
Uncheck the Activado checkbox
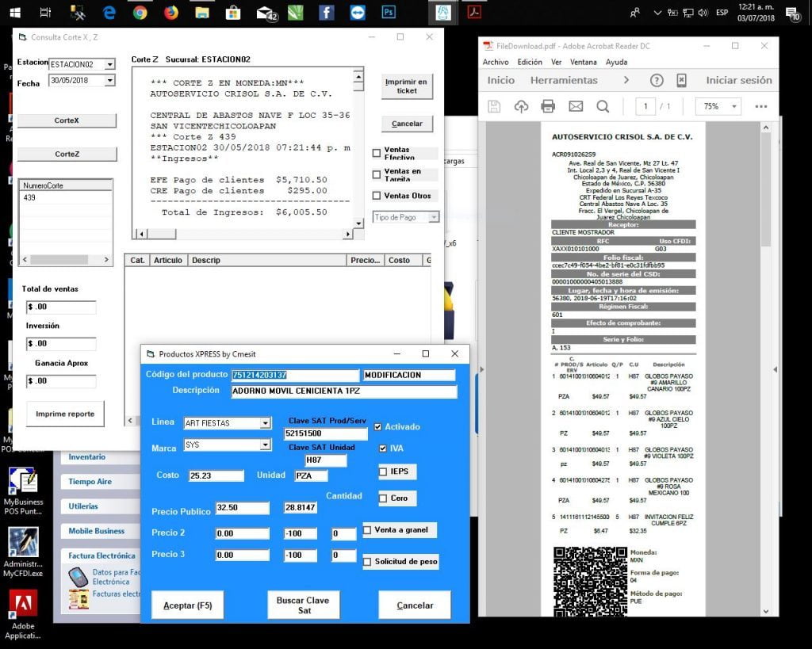point(377,427)
